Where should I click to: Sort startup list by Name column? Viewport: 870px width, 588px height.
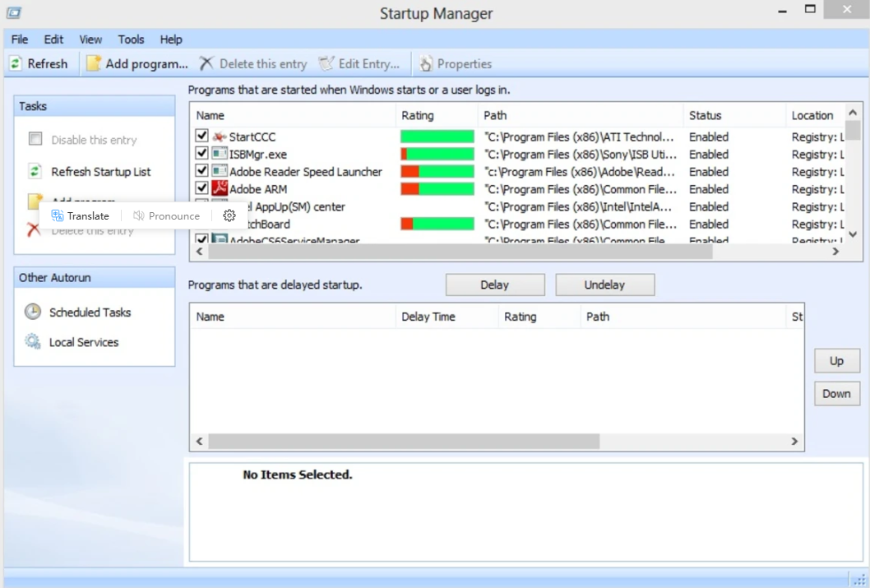click(x=293, y=115)
